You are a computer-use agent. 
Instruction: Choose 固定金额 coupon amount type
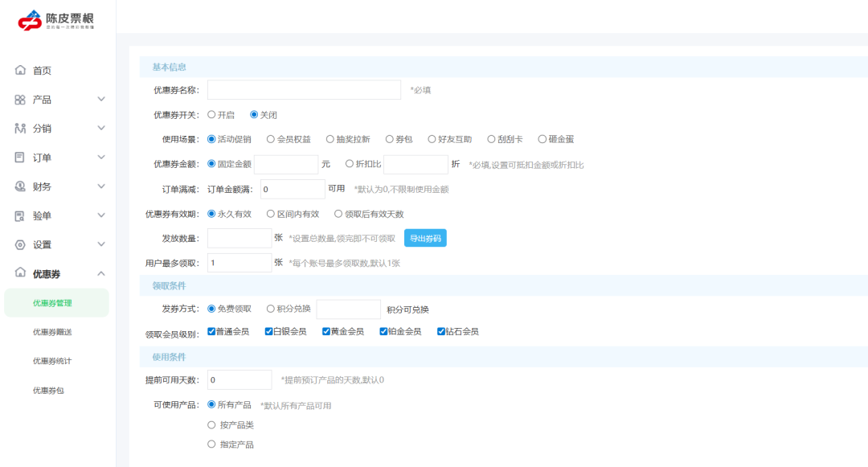[x=211, y=163]
